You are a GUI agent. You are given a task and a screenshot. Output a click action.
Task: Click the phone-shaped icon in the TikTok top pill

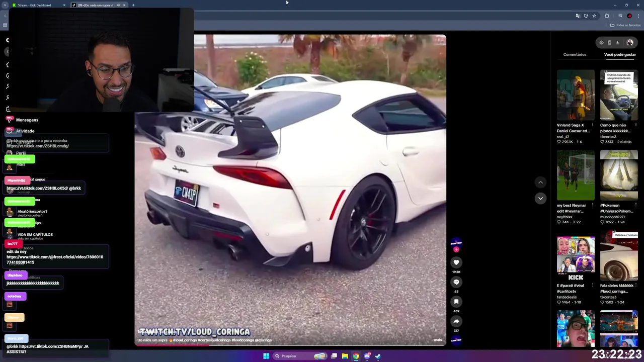(x=609, y=43)
